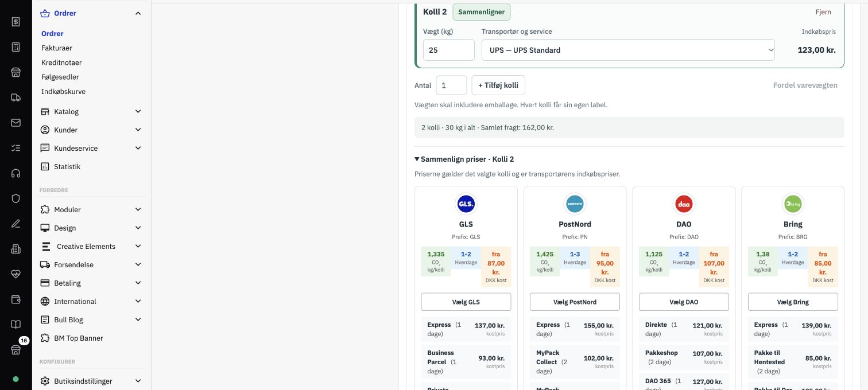Expand the Forsendelse submenu chevron

138,264
